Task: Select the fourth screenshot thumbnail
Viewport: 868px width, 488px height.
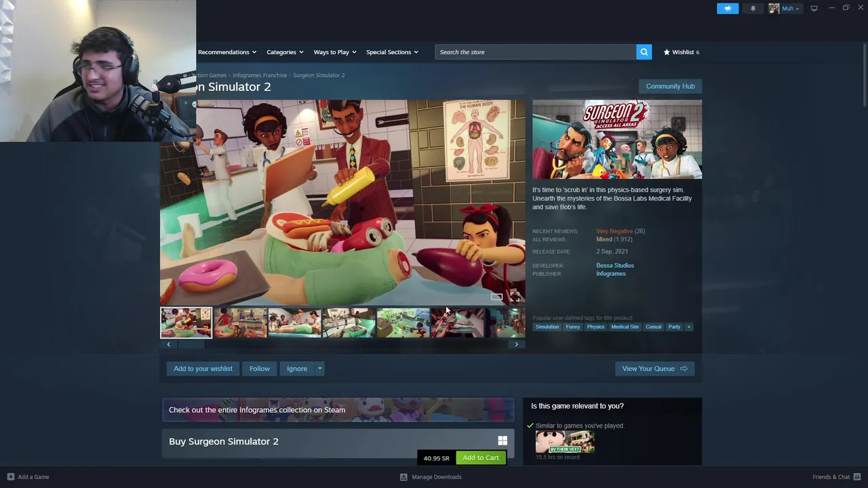Action: (x=349, y=323)
